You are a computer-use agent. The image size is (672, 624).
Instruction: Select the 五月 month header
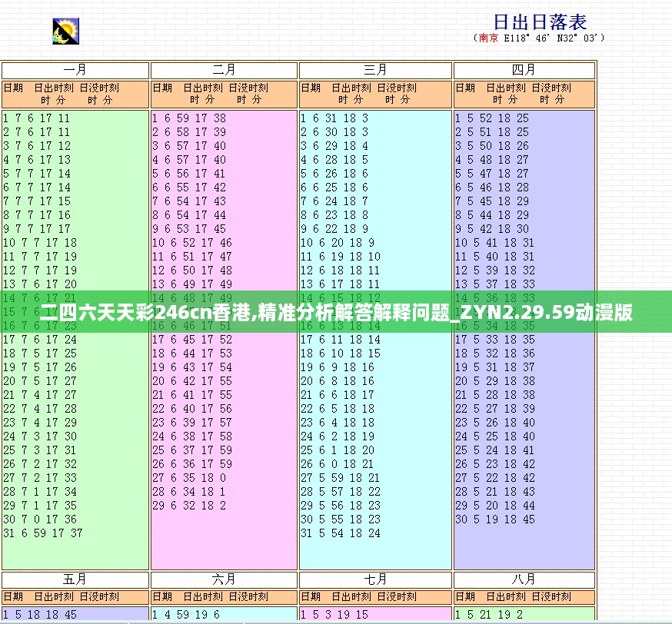point(75,579)
